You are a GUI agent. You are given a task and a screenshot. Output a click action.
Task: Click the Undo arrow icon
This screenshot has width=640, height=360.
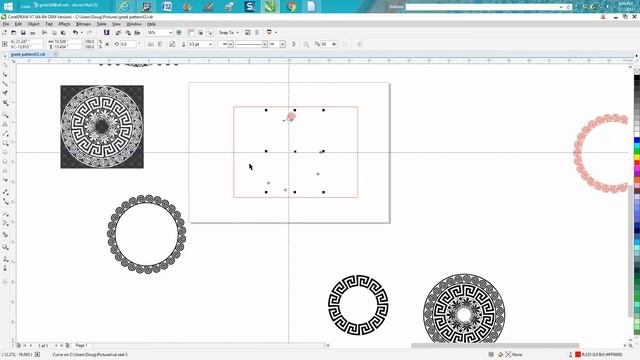pos(76,32)
